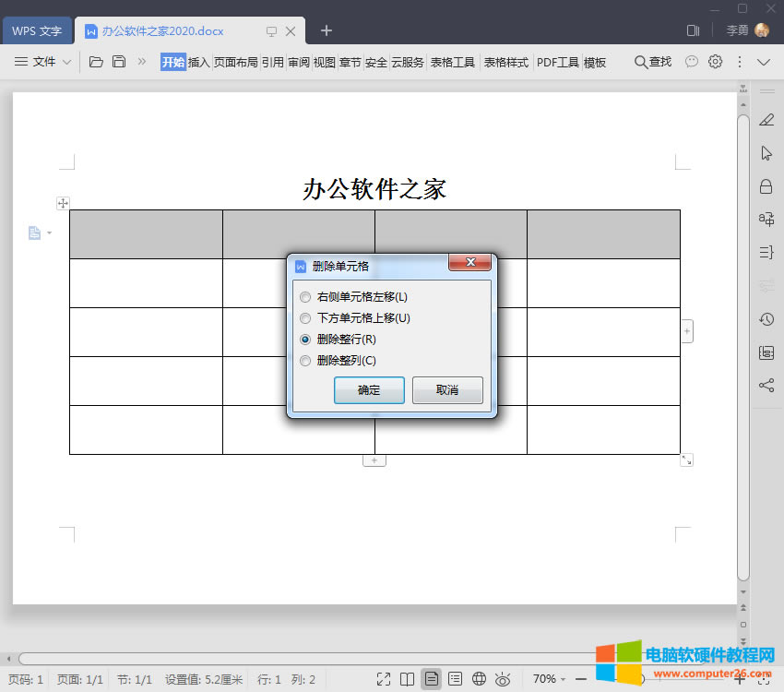Viewport: 784px width, 692px height.
Task: Click the 查找 search icon
Action: [652, 63]
